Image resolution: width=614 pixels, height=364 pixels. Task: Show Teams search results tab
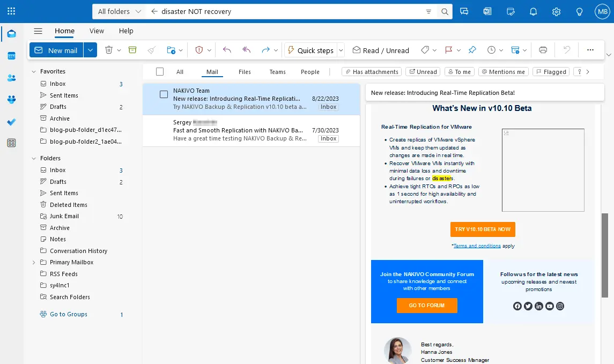tap(278, 72)
